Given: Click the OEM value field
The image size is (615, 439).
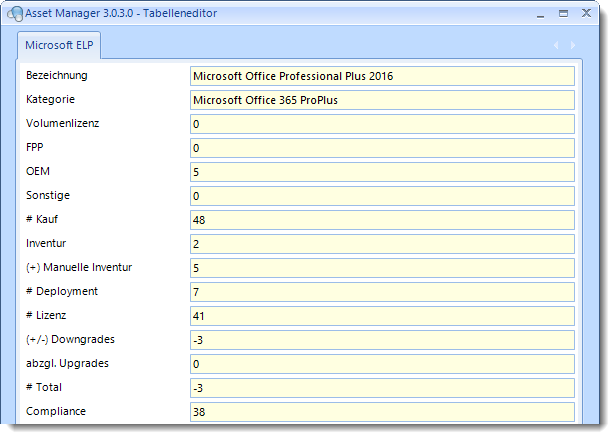Looking at the screenshot, I should pos(382,172).
